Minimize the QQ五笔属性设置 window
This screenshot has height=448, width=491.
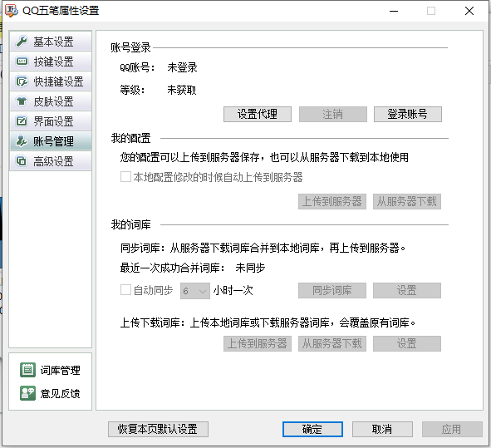(394, 11)
